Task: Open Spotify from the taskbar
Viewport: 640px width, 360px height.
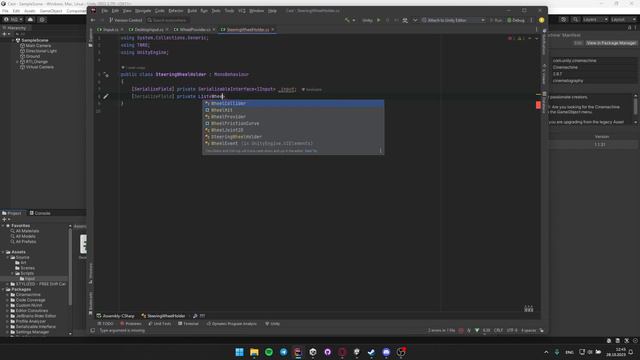Action: (x=269, y=352)
